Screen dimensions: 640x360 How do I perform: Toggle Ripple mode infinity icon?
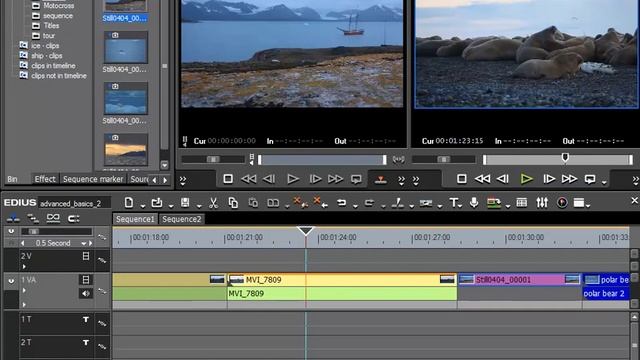pyautogui.click(x=53, y=218)
